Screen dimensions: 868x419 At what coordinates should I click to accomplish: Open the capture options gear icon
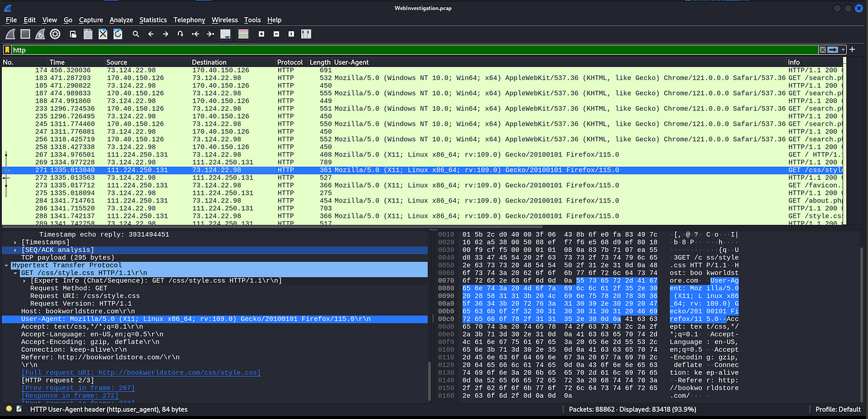point(55,34)
